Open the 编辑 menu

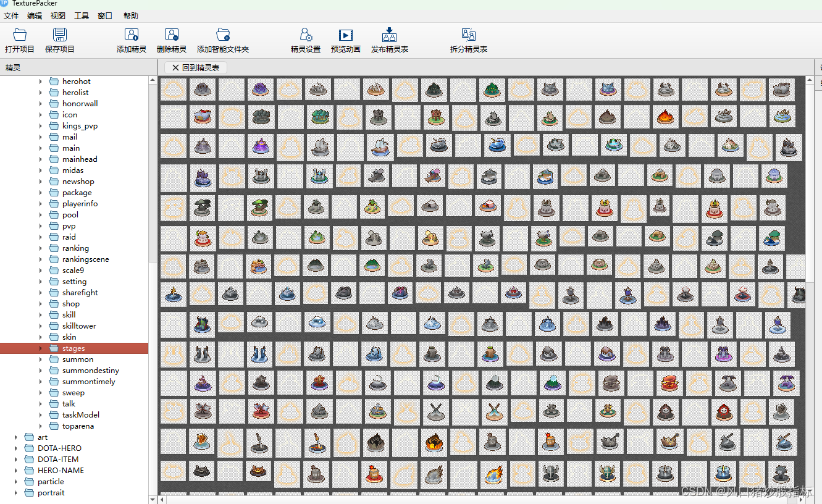(35, 16)
